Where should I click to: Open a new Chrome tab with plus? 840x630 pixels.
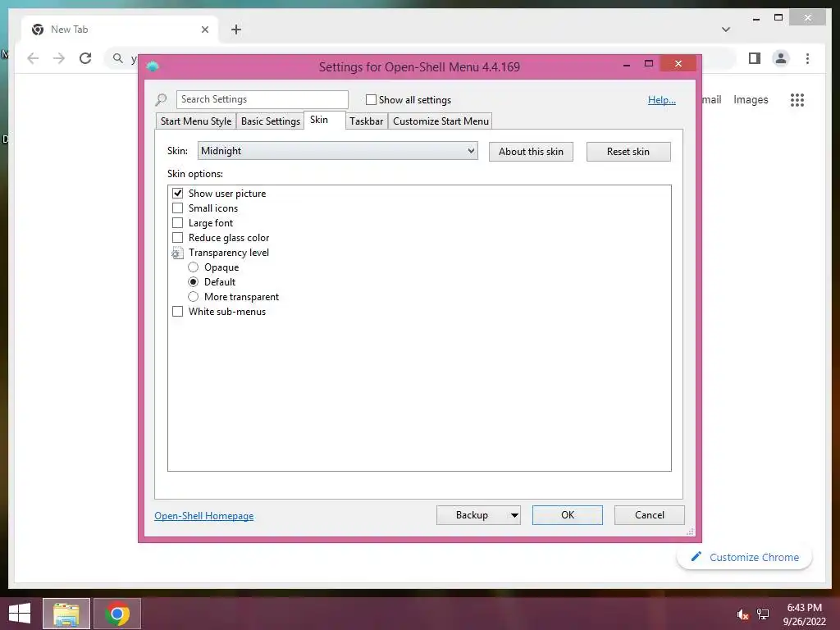pos(236,30)
